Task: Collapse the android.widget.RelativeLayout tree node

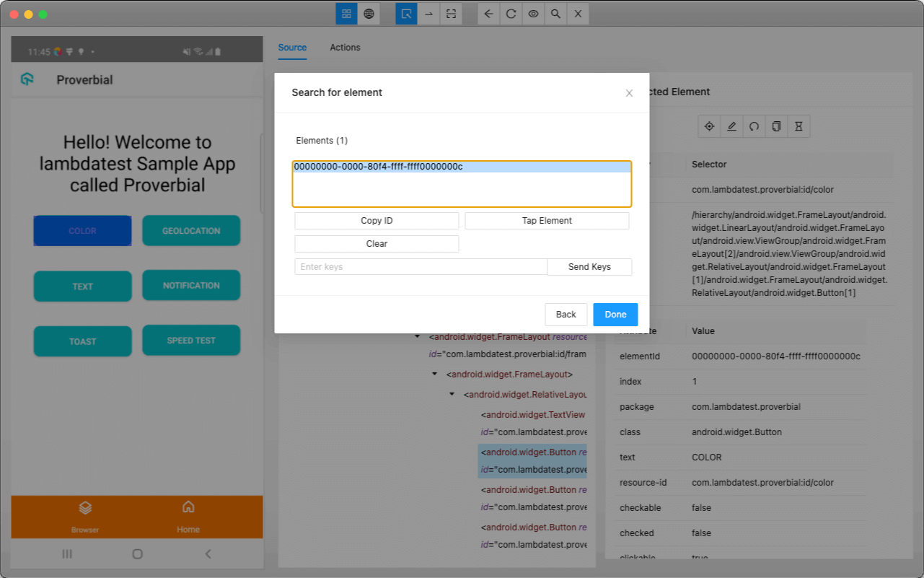Action: (x=452, y=395)
